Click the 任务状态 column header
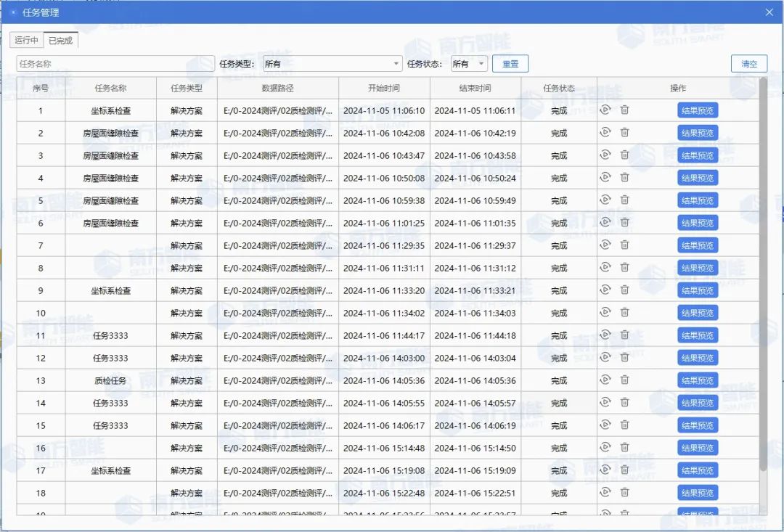The height and width of the screenshot is (532, 784). pyautogui.click(x=559, y=88)
